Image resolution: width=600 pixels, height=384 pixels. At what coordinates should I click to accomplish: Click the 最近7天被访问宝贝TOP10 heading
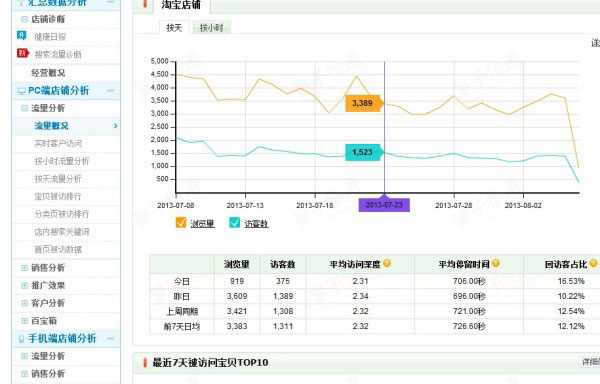pos(210,362)
